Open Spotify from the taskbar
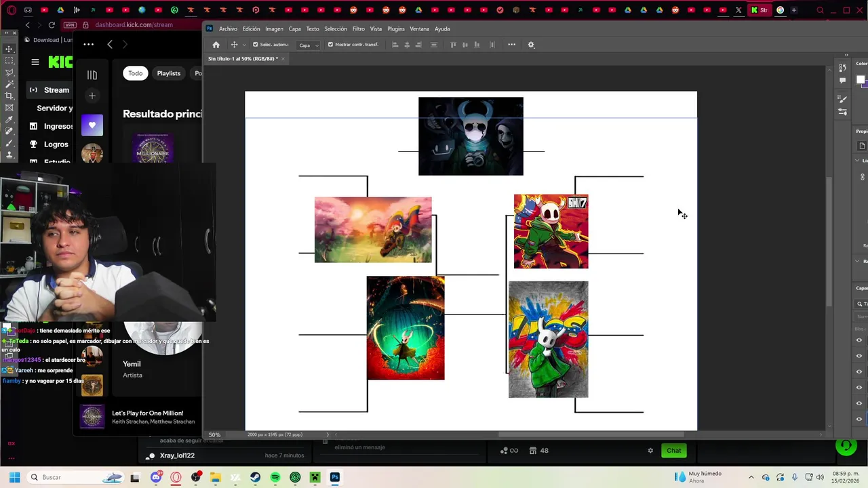This screenshot has width=868, height=488. 275,477
